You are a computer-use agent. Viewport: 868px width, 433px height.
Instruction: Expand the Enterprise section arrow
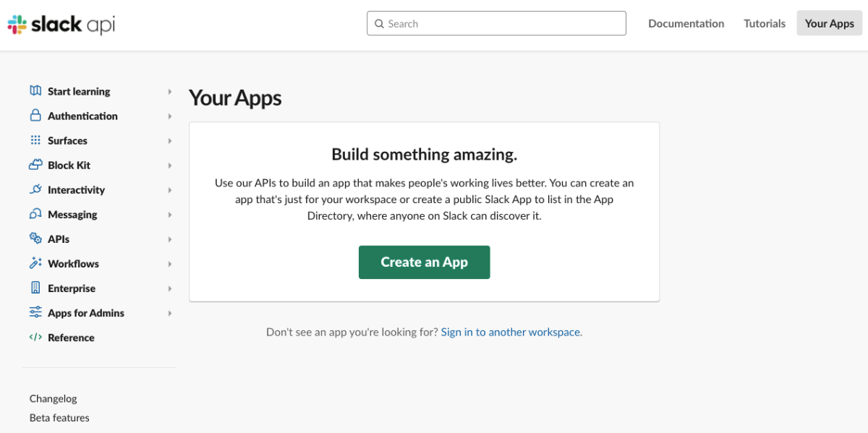coord(170,288)
